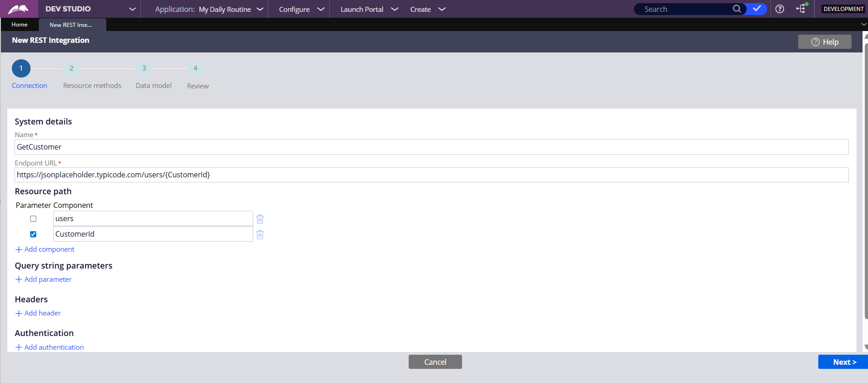Click the Add header link

pos(42,313)
